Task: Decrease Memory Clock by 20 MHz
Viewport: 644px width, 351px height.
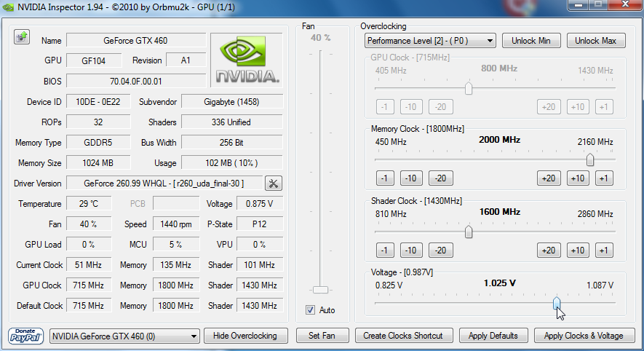Action: (x=440, y=178)
